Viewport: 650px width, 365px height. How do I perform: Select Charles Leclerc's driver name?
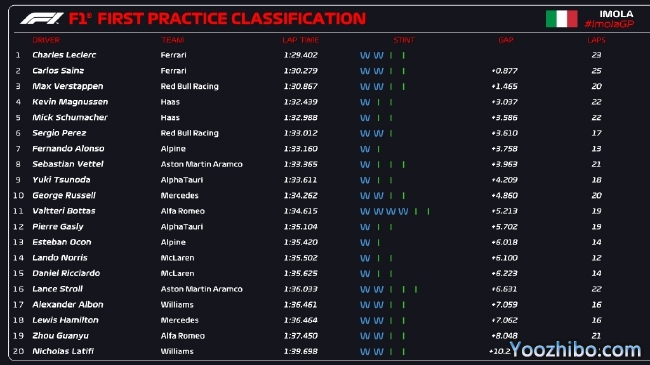click(x=64, y=55)
